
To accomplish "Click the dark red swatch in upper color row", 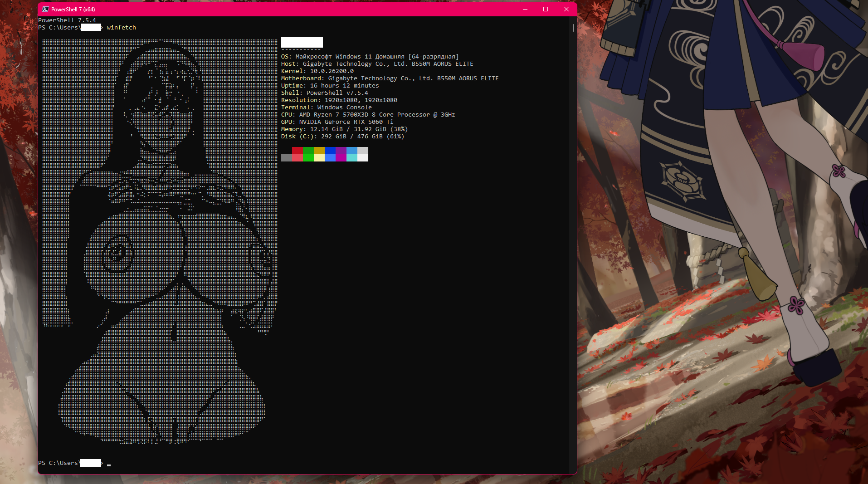I will pyautogui.click(x=297, y=151).
